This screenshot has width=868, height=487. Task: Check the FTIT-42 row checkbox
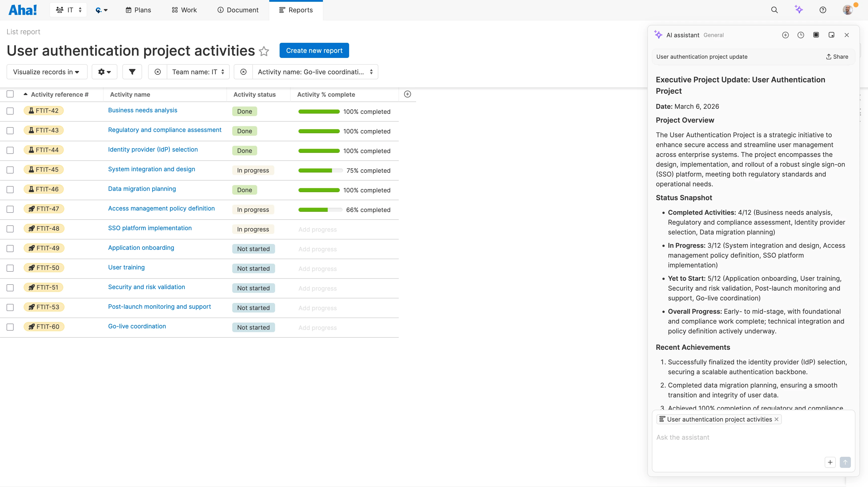click(x=10, y=111)
